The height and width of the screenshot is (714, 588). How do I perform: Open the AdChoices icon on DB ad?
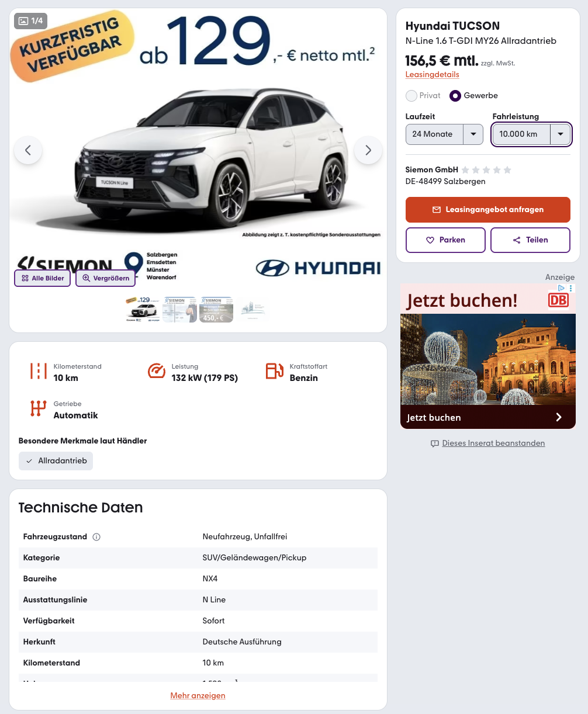coord(561,288)
